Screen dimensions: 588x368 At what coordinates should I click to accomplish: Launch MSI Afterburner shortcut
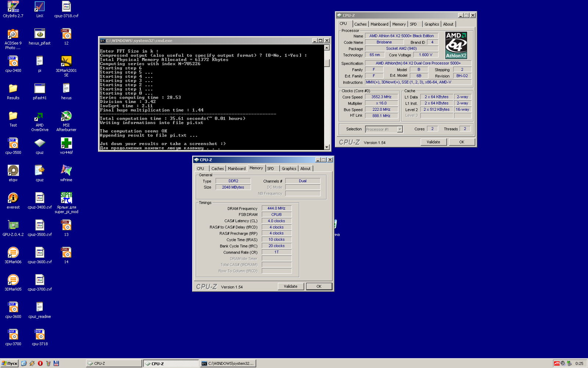pos(66,121)
